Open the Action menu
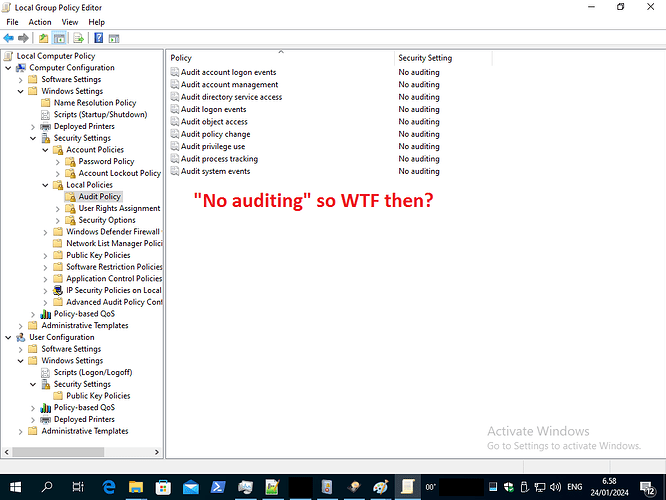 coord(40,22)
